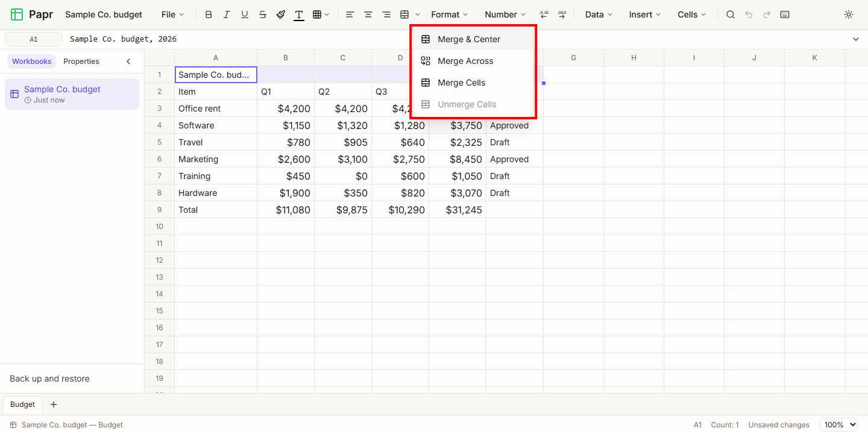Open the Insert dropdown
Image resolution: width=868 pixels, height=434 pixels.
[645, 14]
